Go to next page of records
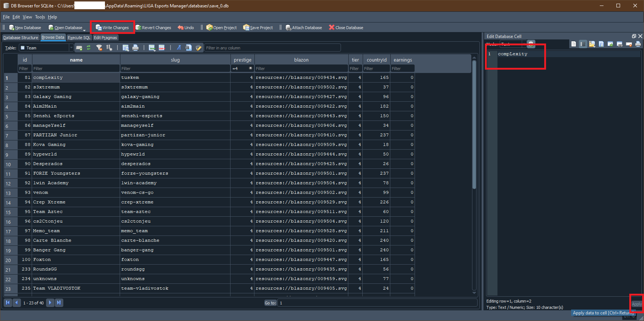The width and height of the screenshot is (644, 321). point(50,303)
